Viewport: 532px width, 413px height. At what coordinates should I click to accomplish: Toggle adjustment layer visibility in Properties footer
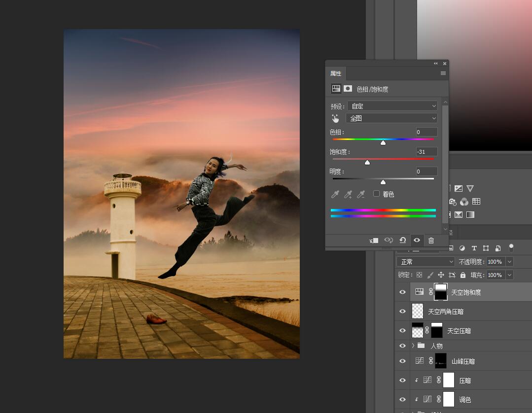(x=417, y=240)
